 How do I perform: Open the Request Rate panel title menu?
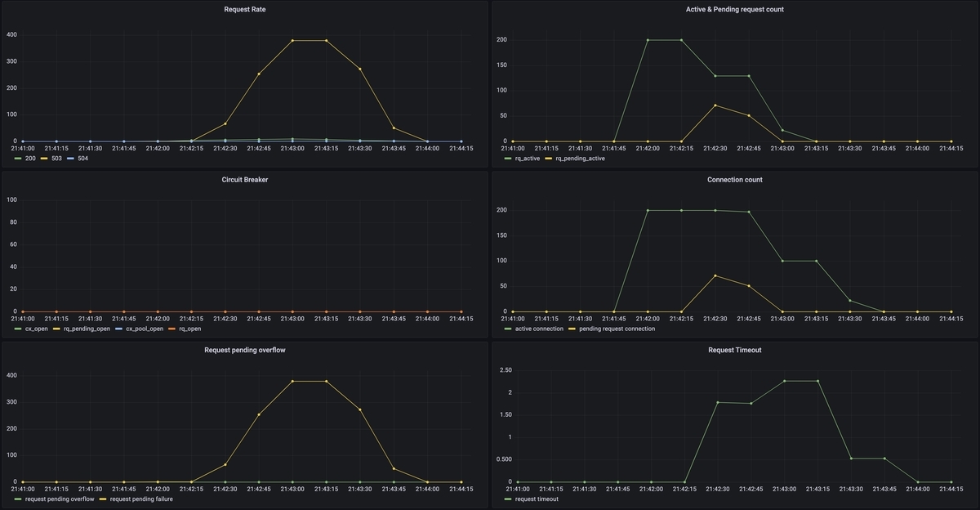click(x=244, y=10)
